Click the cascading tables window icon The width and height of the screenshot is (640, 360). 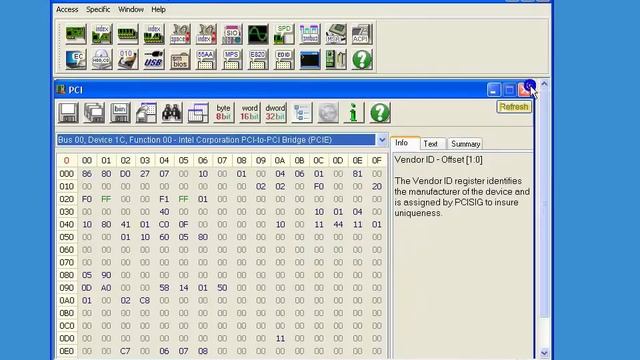198,113
